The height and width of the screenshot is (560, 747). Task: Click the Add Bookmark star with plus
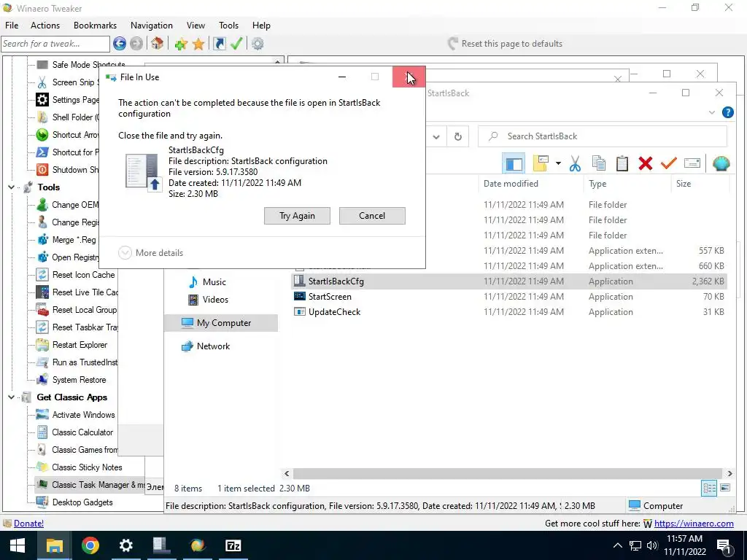[181, 44]
